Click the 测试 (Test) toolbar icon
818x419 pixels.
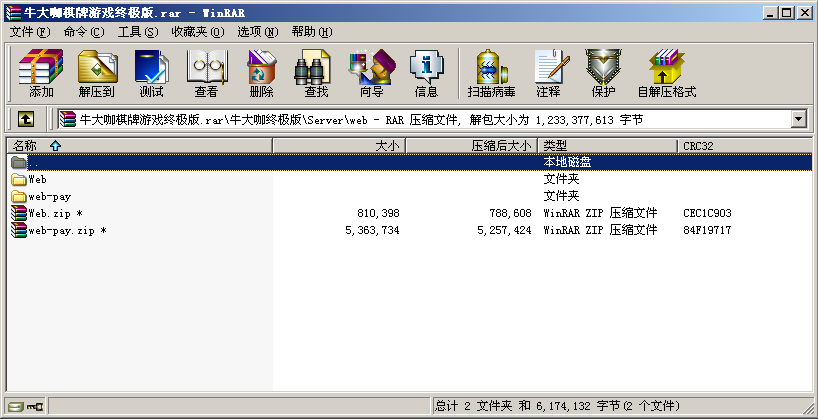pyautogui.click(x=151, y=73)
